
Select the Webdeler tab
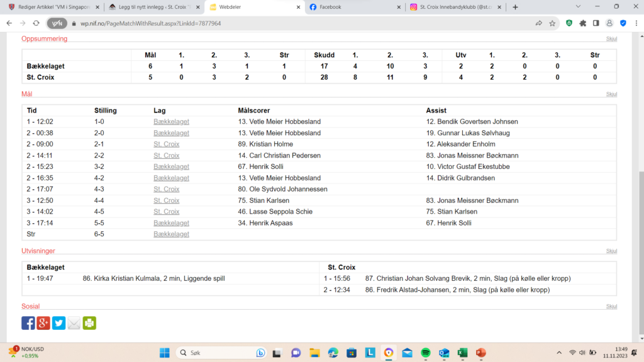(x=255, y=7)
